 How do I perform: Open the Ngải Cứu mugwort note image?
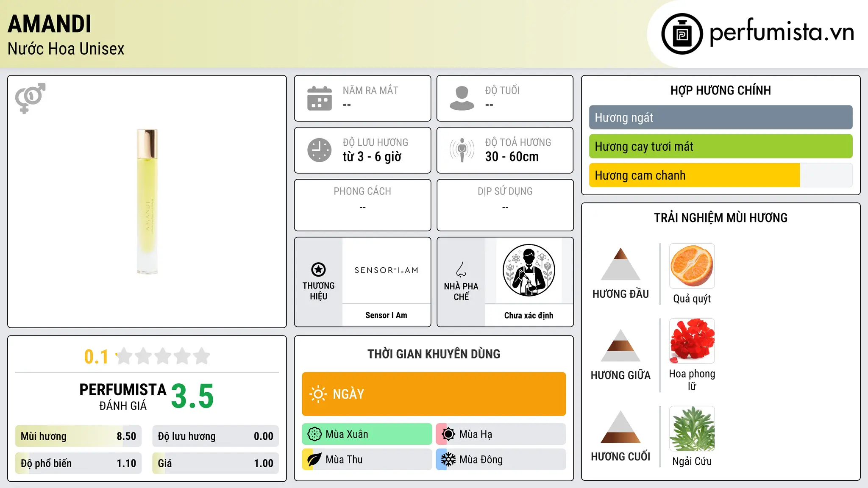[692, 429]
